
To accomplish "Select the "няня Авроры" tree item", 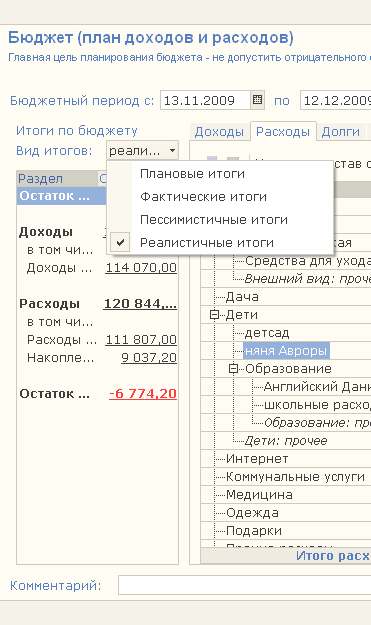I will (286, 351).
